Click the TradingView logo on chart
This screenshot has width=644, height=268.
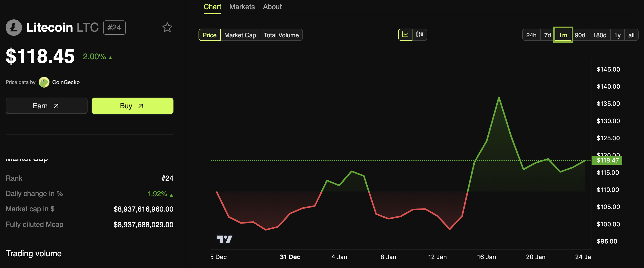[x=224, y=239]
